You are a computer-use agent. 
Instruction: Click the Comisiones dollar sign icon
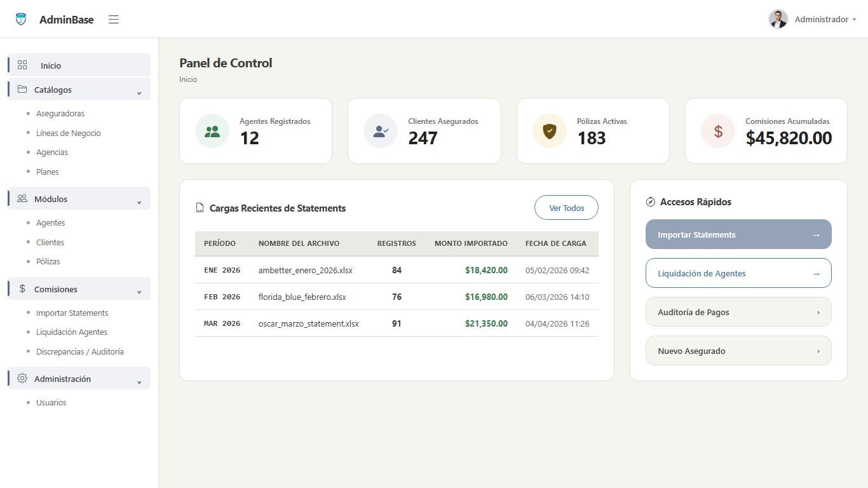pos(22,288)
